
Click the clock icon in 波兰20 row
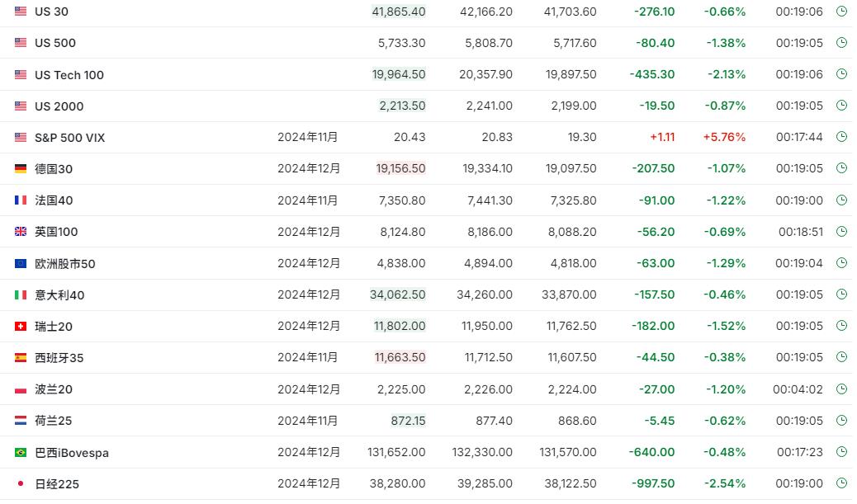click(x=841, y=389)
